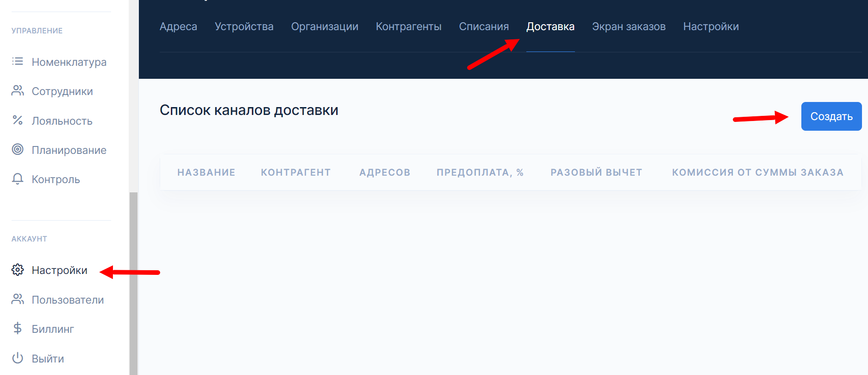Switch to the Устройства tab
This screenshot has height=375, width=868.
tap(244, 26)
